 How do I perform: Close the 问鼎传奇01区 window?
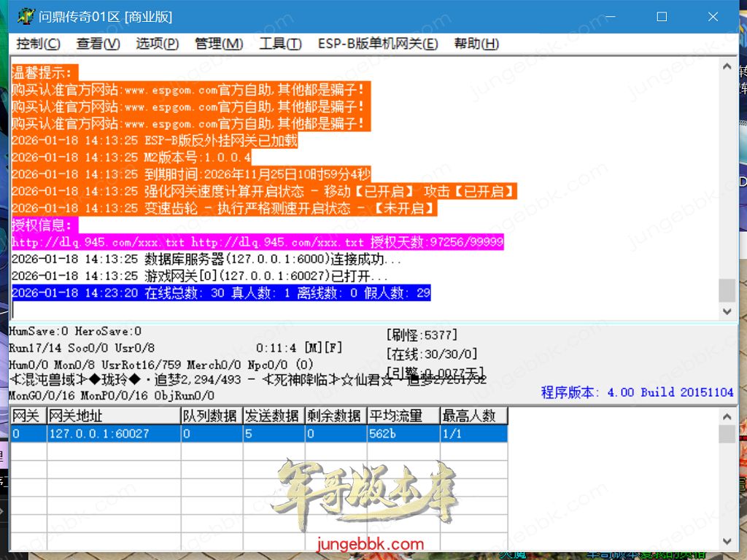(x=713, y=17)
